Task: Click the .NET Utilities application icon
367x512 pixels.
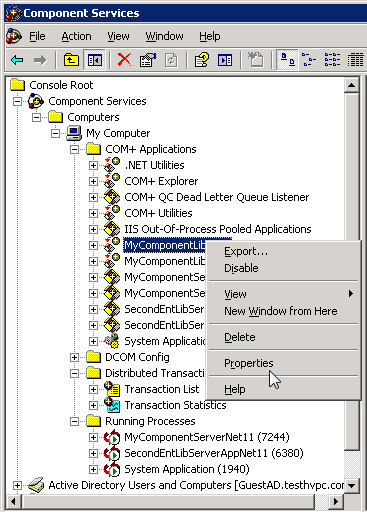Action: pyautogui.click(x=112, y=165)
